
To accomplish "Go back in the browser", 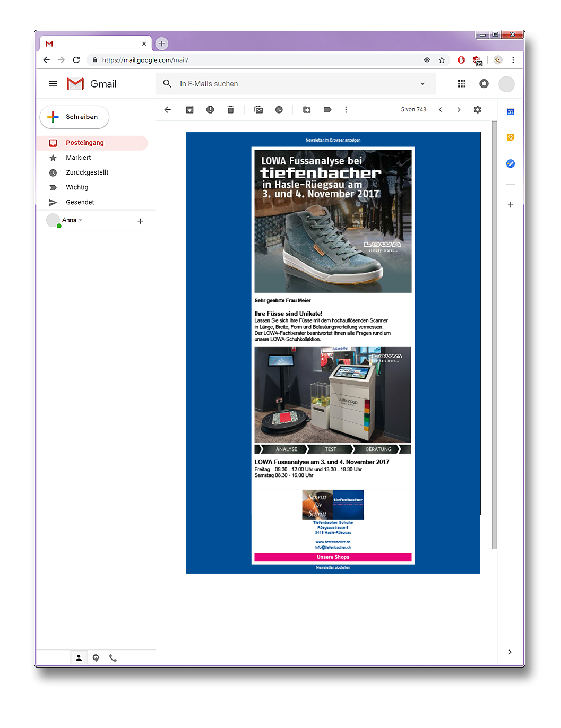I will pos(47,60).
